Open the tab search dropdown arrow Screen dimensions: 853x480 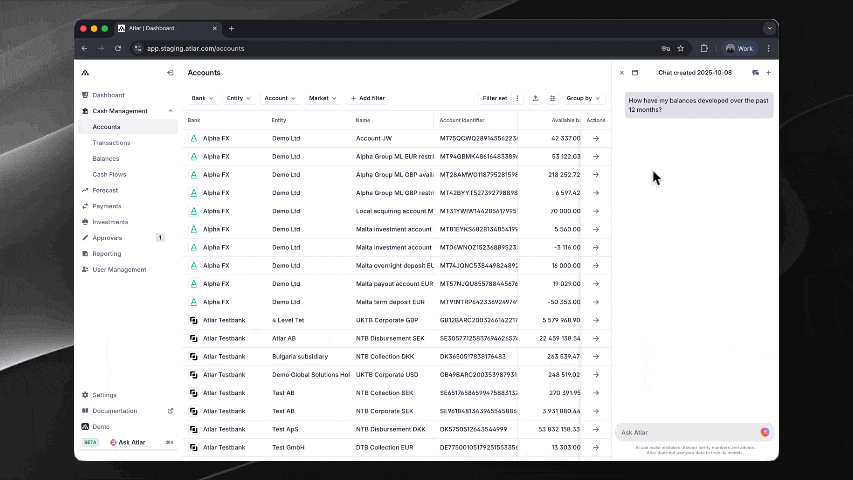(x=769, y=28)
